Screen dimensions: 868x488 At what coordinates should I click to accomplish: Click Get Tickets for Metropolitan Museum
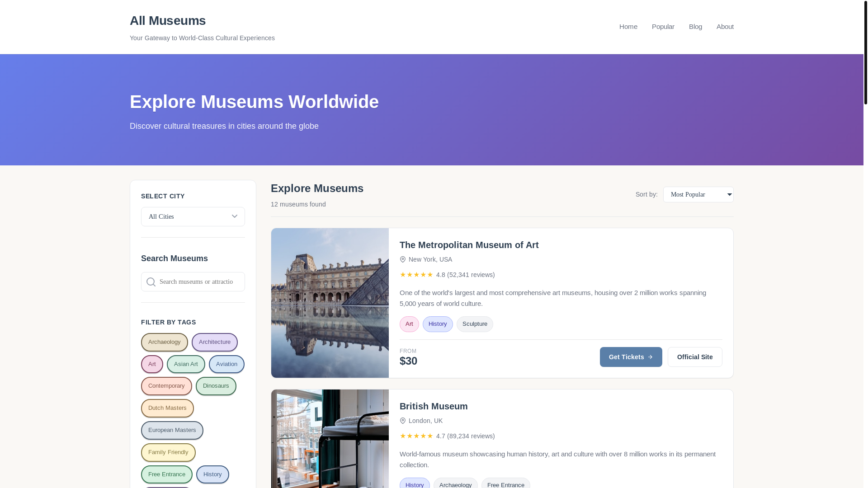point(631,357)
